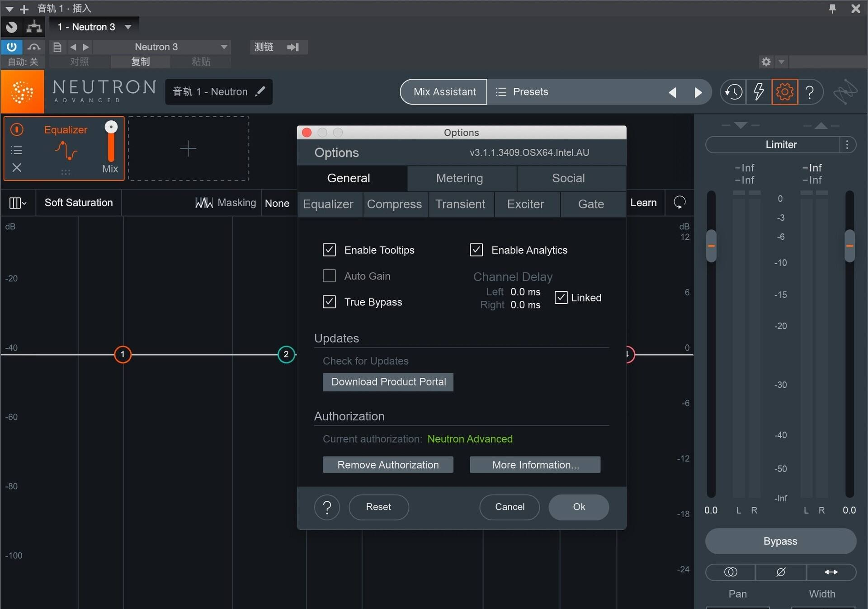Go to next preset arrow

click(698, 92)
